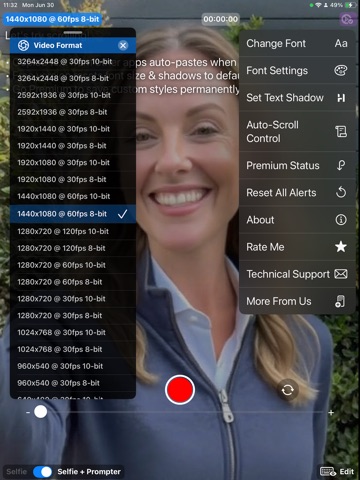Select 1920x1440 @ 30fps 10-bit
The image size is (360, 480).
coord(73,129)
